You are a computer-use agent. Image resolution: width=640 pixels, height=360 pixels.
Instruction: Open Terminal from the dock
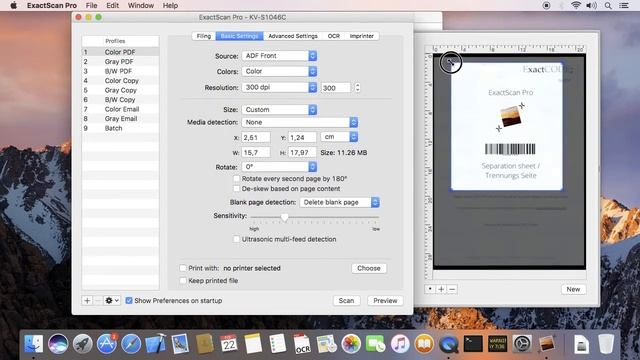(x=473, y=344)
